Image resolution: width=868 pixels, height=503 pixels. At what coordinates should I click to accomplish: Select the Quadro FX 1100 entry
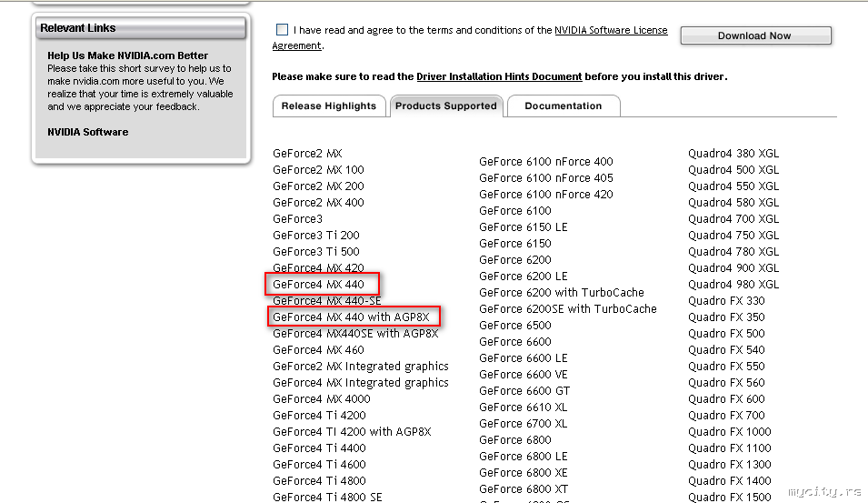point(730,448)
